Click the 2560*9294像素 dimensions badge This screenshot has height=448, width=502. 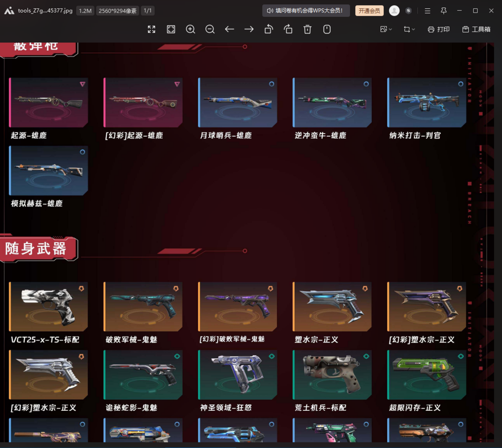click(118, 11)
